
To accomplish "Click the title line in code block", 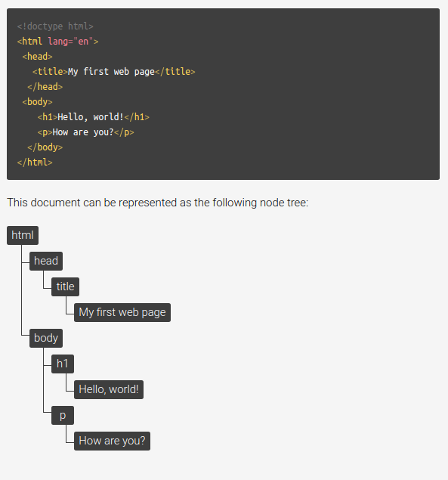I will coord(114,72).
